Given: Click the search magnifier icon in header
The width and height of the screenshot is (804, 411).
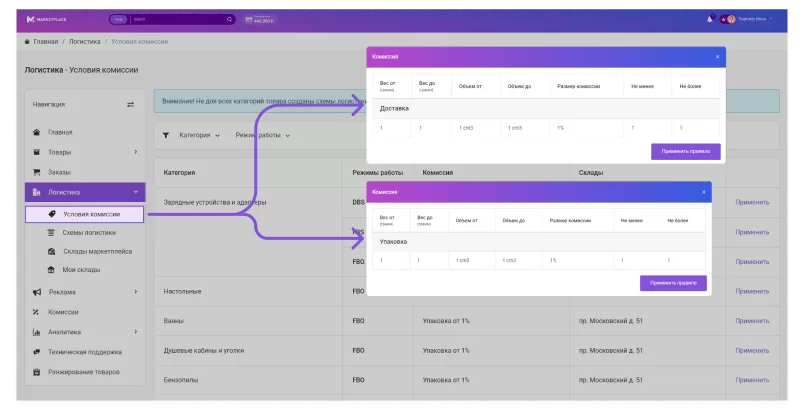Looking at the screenshot, I should pos(229,19).
